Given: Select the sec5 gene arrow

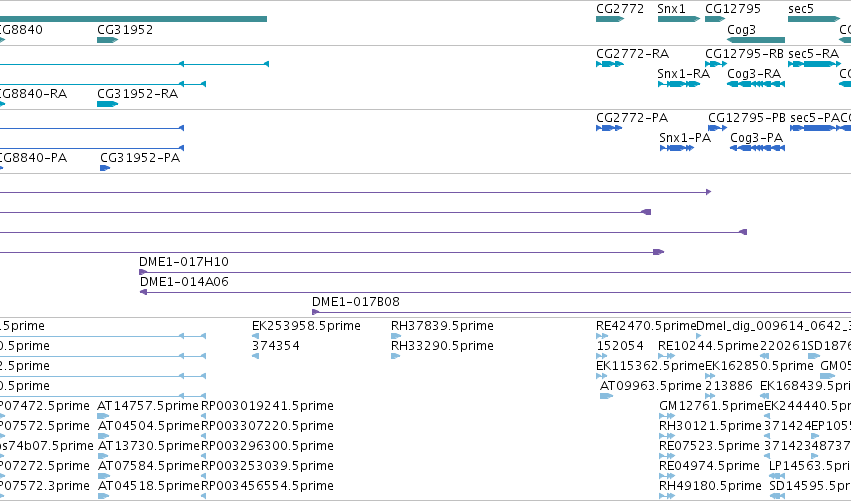Looking at the screenshot, I should click(814, 19).
